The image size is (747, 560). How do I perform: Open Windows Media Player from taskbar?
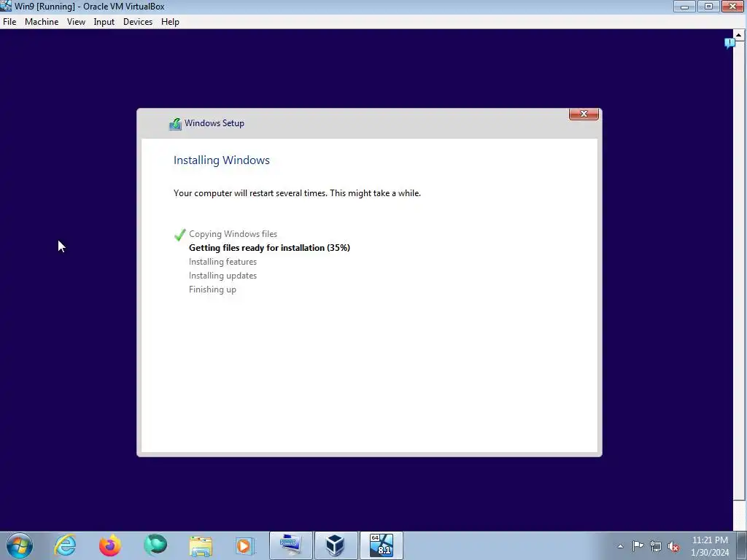pos(245,545)
